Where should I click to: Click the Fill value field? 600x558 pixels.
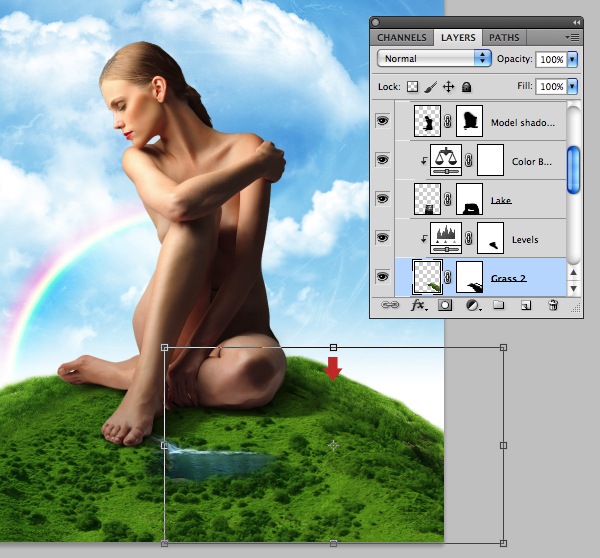click(551, 86)
